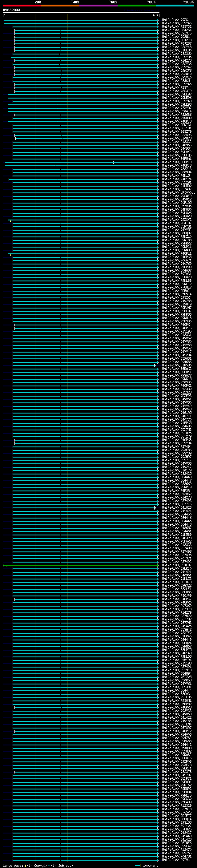
Task: Click hit label UniRef100_C1K5B9
Action: (x=177, y=535)
